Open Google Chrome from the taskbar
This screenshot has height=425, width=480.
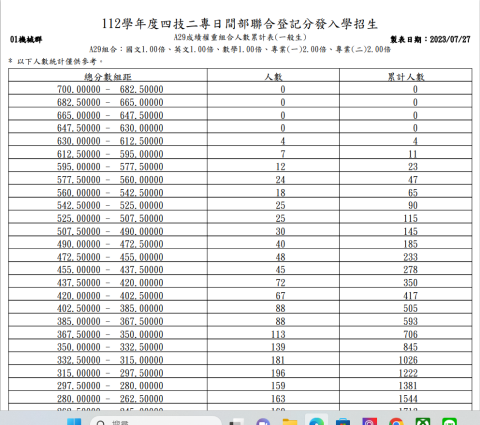tap(396, 421)
